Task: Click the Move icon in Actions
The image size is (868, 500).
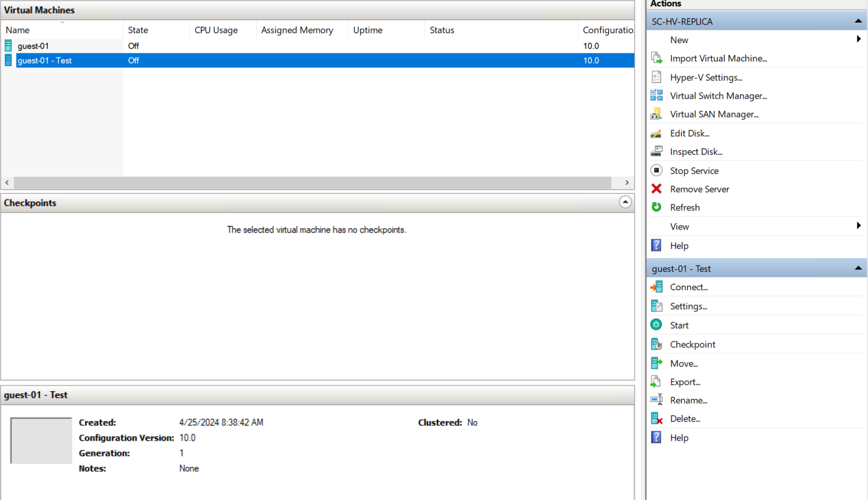Action: click(x=656, y=363)
